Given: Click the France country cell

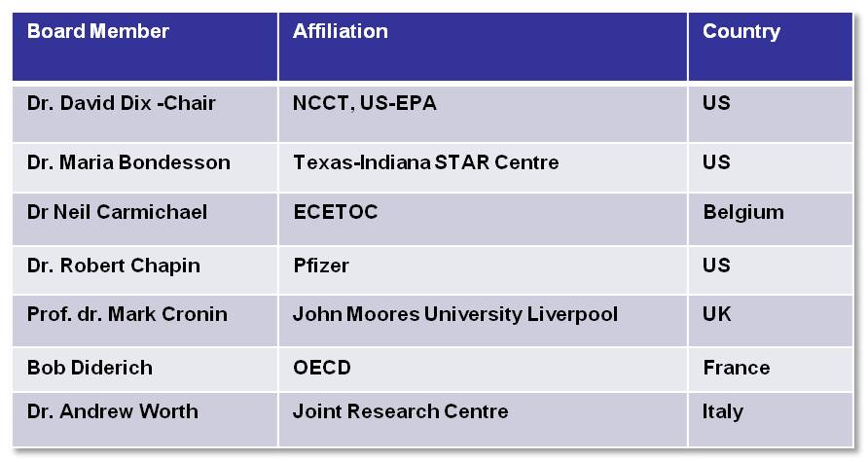Looking at the screenshot, I should [737, 368].
